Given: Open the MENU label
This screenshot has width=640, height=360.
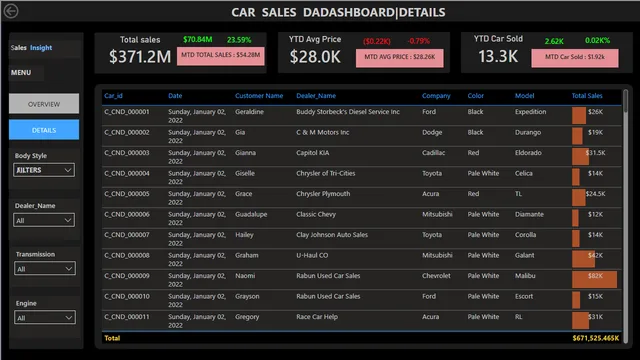Looking at the screenshot, I should pyautogui.click(x=21, y=72).
